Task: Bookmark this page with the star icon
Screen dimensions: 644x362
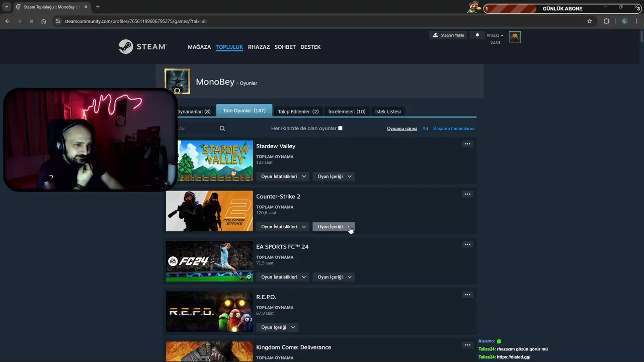Action: (590, 21)
